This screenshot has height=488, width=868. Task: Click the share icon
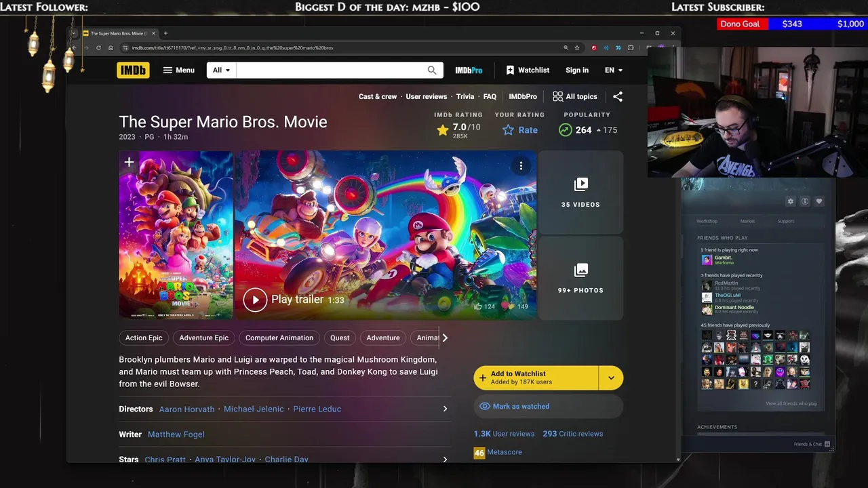[x=617, y=96]
